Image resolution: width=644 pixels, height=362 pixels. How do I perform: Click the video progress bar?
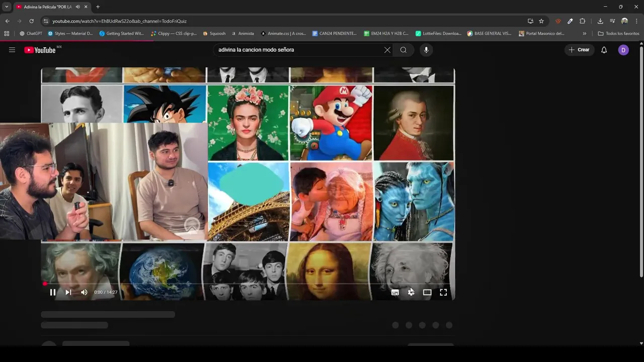tap(248, 284)
